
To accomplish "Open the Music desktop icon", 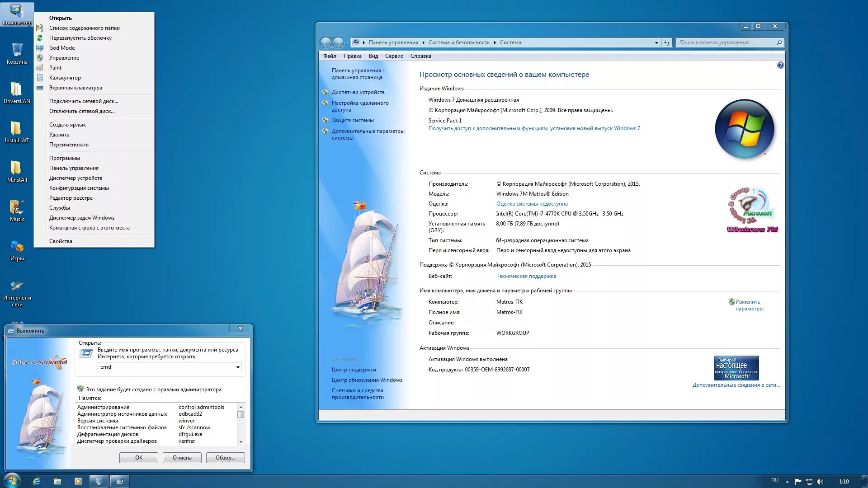I will point(17,207).
